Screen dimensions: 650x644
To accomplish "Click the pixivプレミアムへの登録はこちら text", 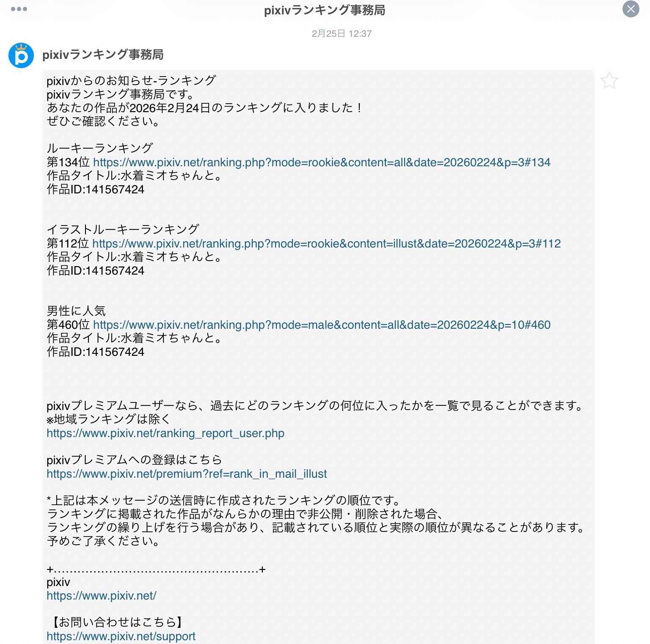I will [x=135, y=460].
